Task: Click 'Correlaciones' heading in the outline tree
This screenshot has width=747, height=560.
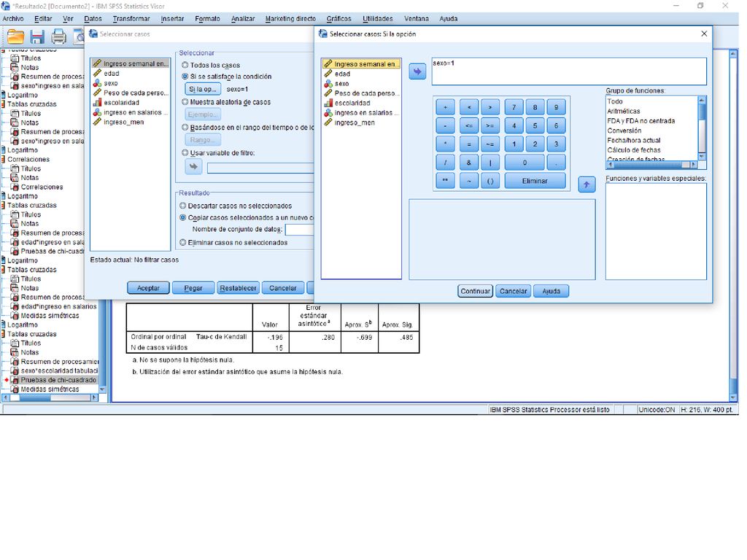Action: 28,159
